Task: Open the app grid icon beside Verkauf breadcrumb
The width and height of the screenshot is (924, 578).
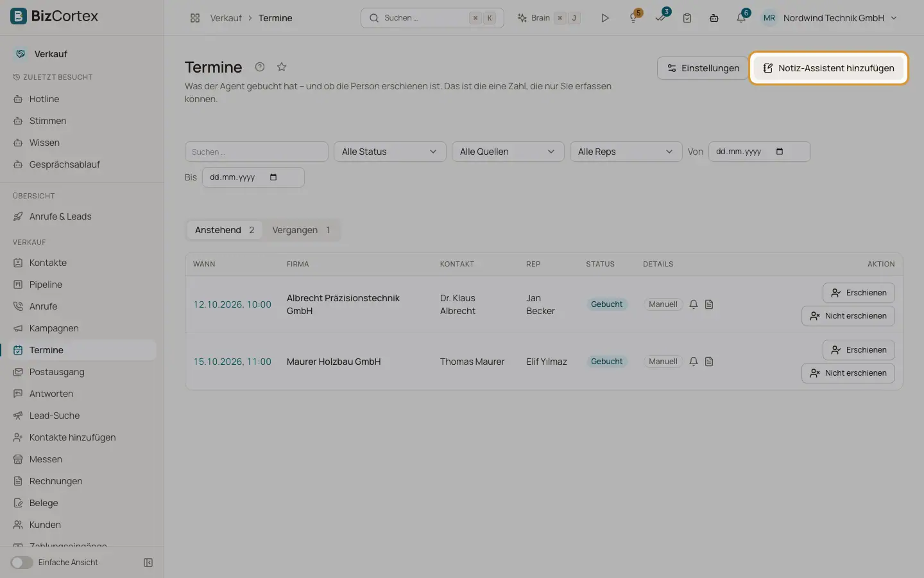Action: 195,18
